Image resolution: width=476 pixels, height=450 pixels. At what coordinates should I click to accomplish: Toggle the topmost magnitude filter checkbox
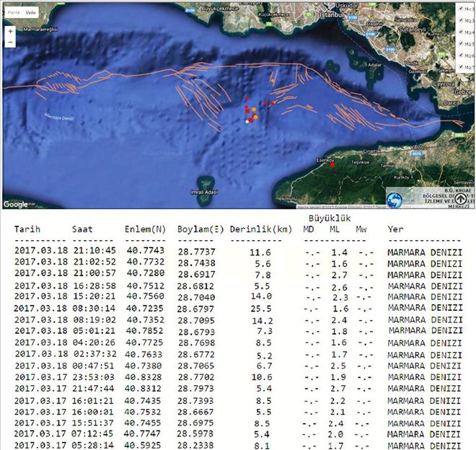tap(461, 9)
